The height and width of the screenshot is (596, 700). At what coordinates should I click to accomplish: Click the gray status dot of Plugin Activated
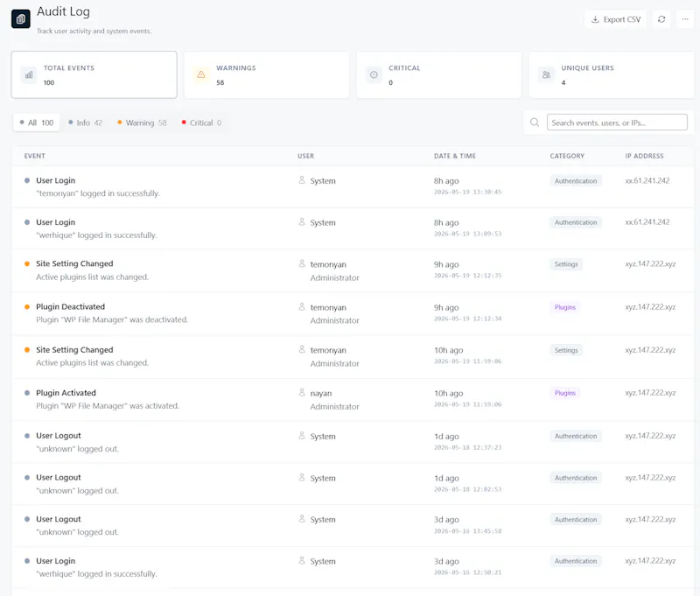pos(27,393)
